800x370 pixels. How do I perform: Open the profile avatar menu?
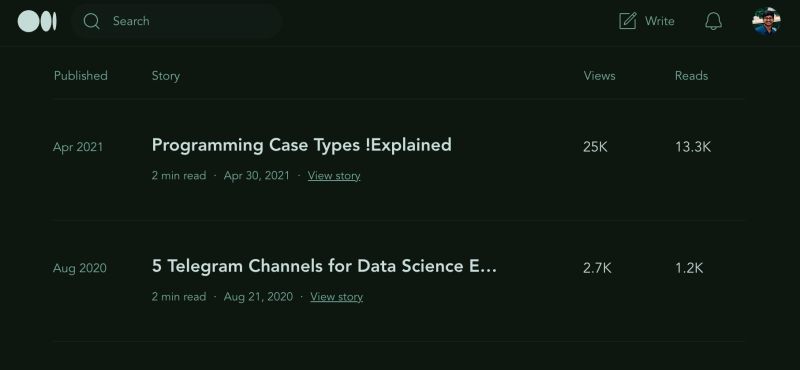tap(766, 21)
